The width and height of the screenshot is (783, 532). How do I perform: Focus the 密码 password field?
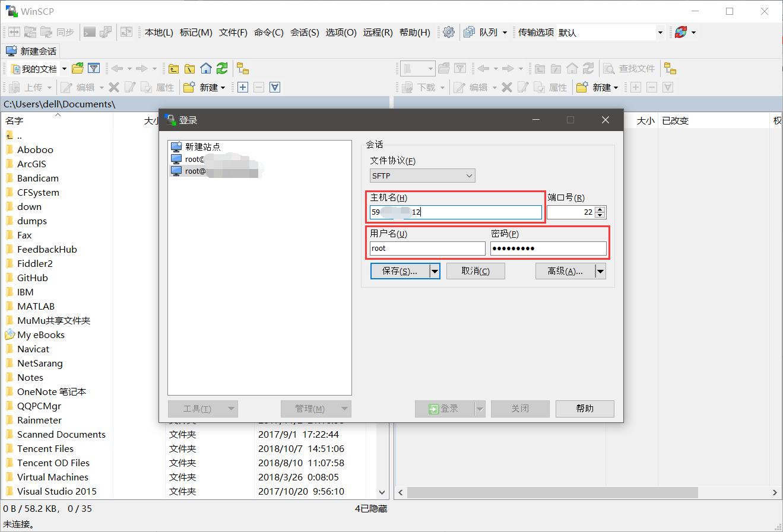click(549, 249)
